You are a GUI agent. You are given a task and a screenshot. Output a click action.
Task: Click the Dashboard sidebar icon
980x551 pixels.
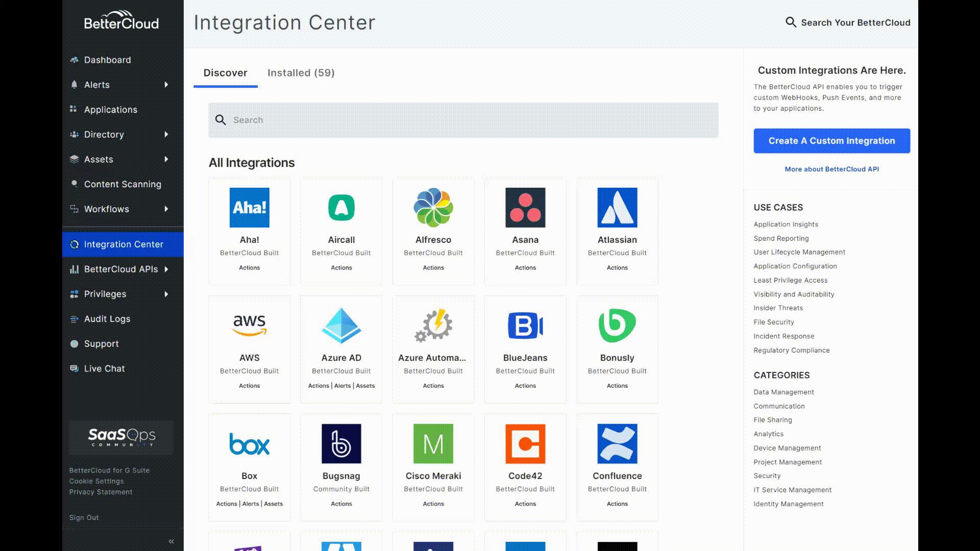coord(74,60)
